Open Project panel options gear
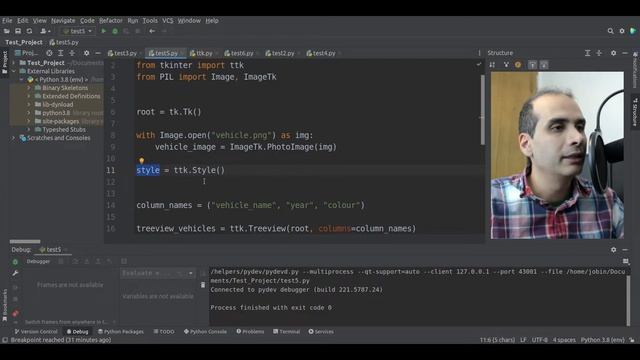Screen dimensions: 640x360 (86, 53)
